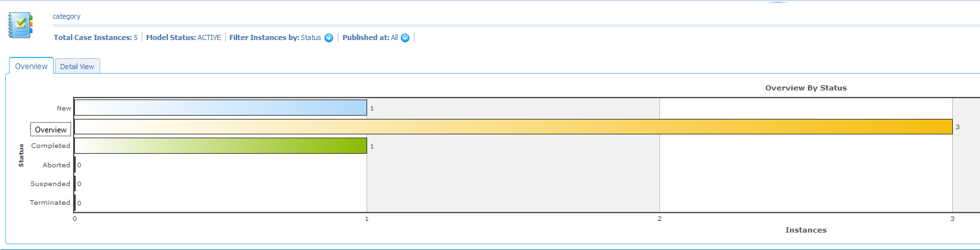
Task: Click the Filter Instances by Status label
Action: [x=275, y=37]
